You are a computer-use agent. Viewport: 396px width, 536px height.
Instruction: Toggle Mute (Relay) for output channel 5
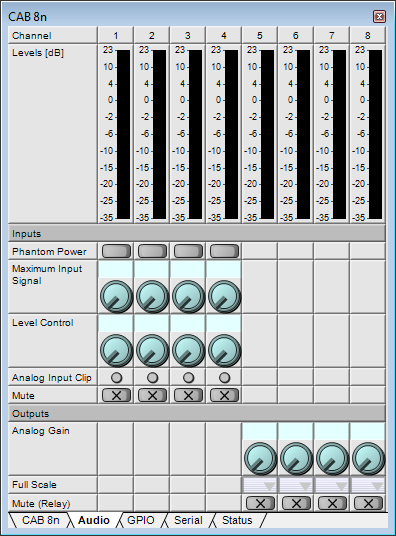pos(260,503)
